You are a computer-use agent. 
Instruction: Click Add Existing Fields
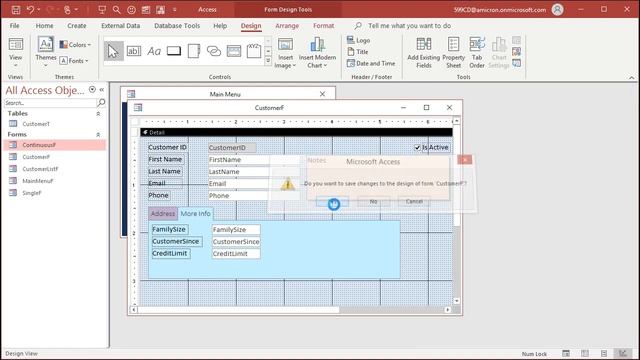point(424,53)
